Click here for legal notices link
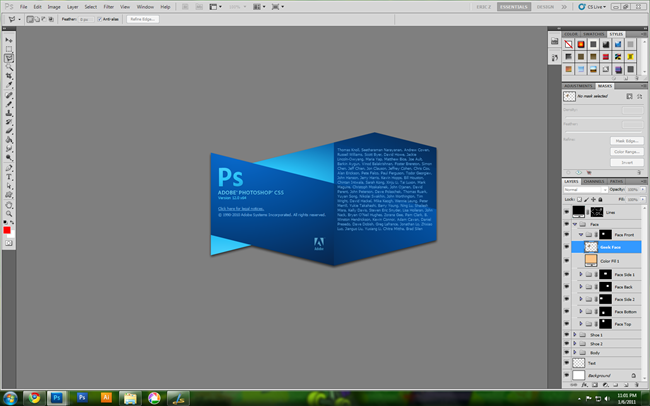Viewport: 650px width, 406px height. (241, 209)
